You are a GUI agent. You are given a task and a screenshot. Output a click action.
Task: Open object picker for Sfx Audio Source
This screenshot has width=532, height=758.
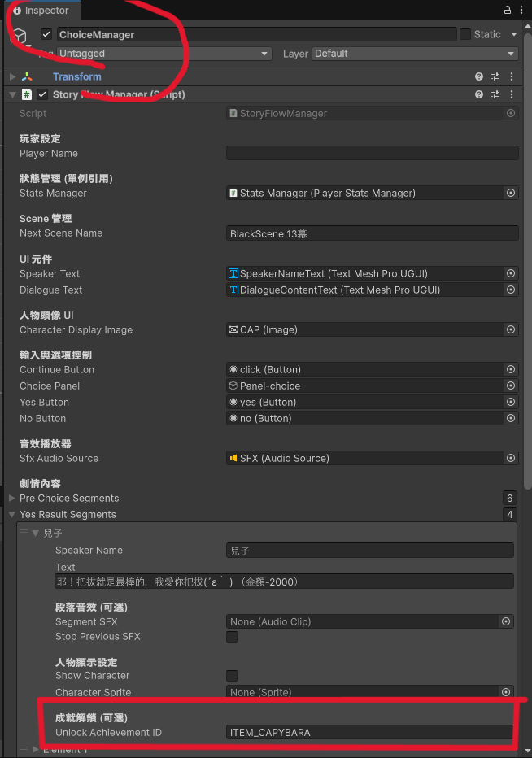[x=511, y=458]
